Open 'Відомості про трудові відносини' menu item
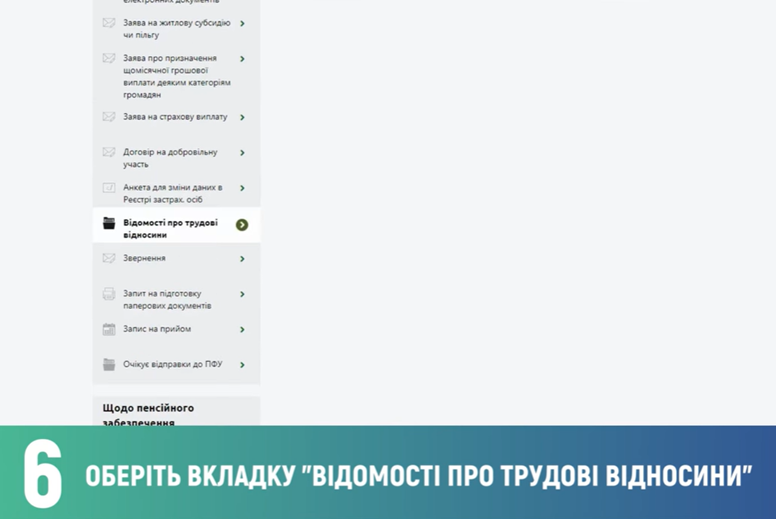The image size is (776, 519). pos(170,228)
